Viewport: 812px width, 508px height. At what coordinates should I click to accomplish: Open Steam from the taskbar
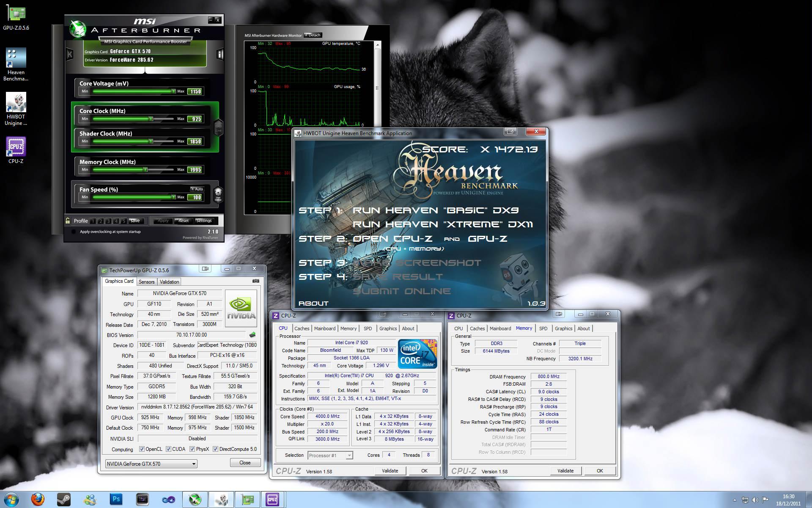point(64,500)
